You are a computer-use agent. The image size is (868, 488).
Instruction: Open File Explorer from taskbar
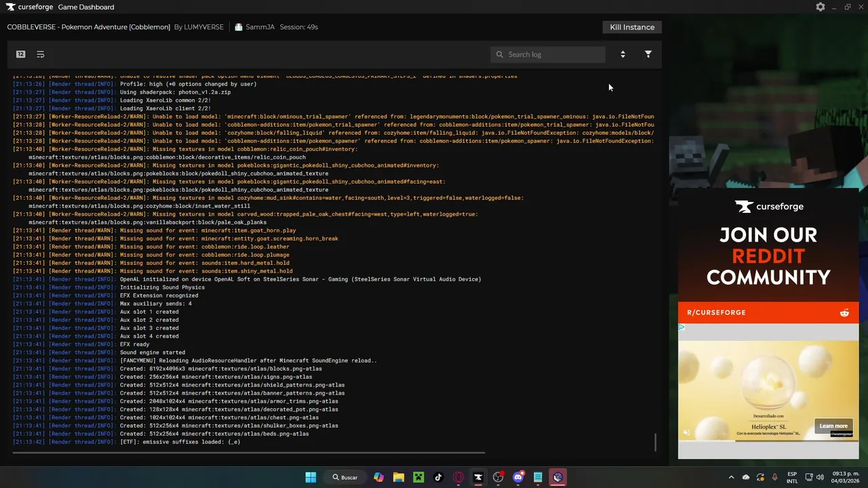point(399,477)
